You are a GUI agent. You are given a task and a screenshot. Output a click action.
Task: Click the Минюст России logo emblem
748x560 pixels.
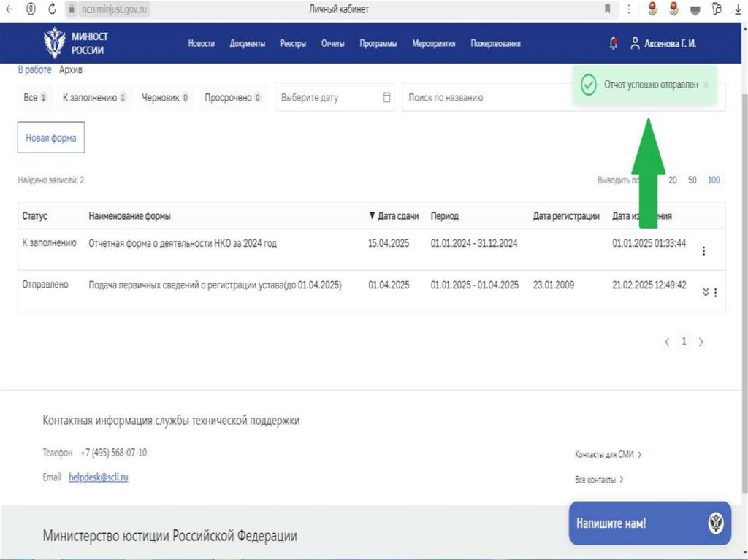(53, 43)
